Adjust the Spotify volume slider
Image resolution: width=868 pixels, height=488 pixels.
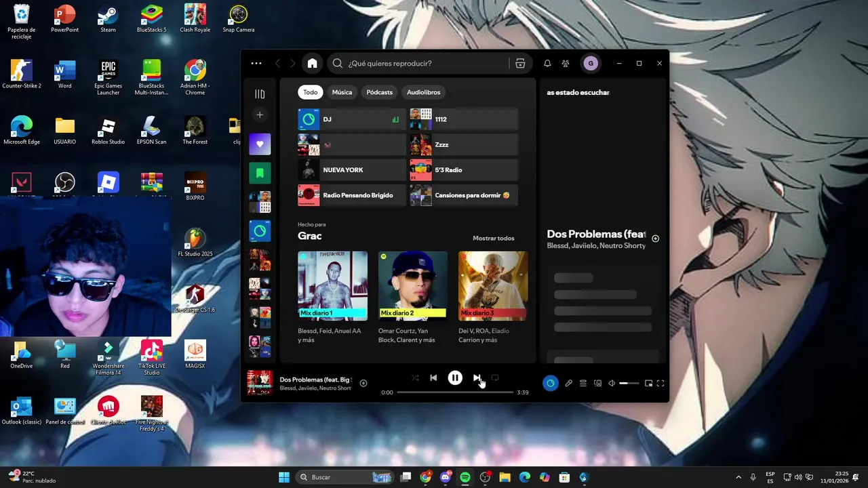tap(629, 384)
